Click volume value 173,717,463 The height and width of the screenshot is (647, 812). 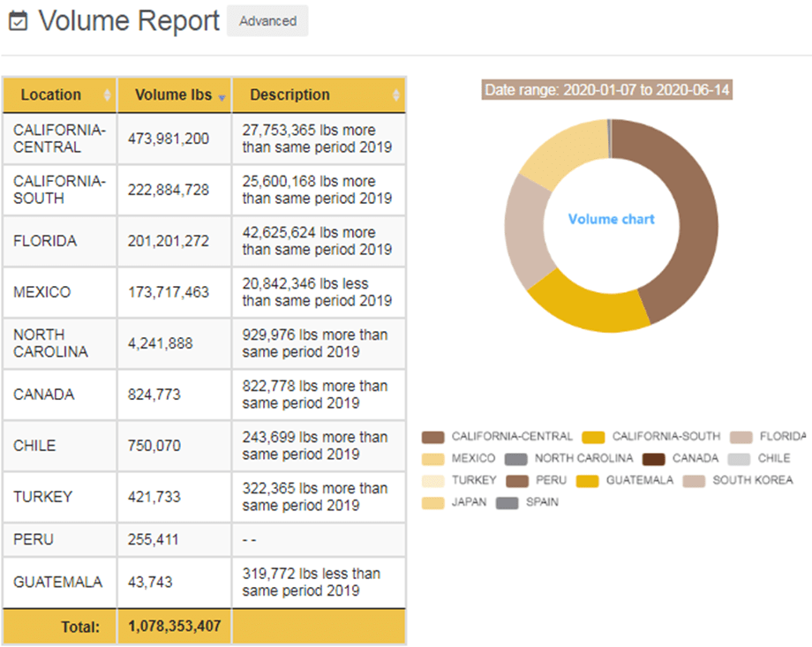(169, 292)
